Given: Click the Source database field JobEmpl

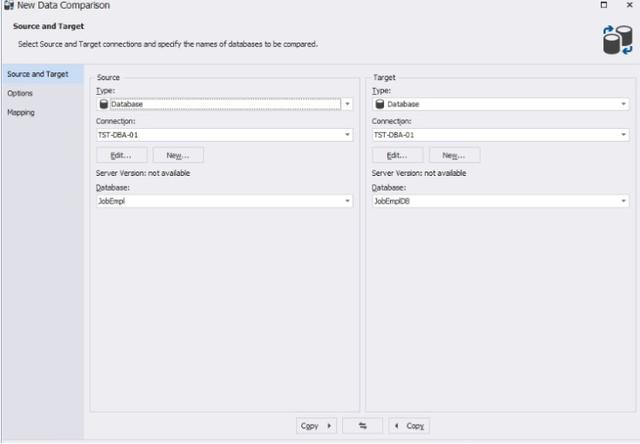Looking at the screenshot, I should (x=224, y=201).
